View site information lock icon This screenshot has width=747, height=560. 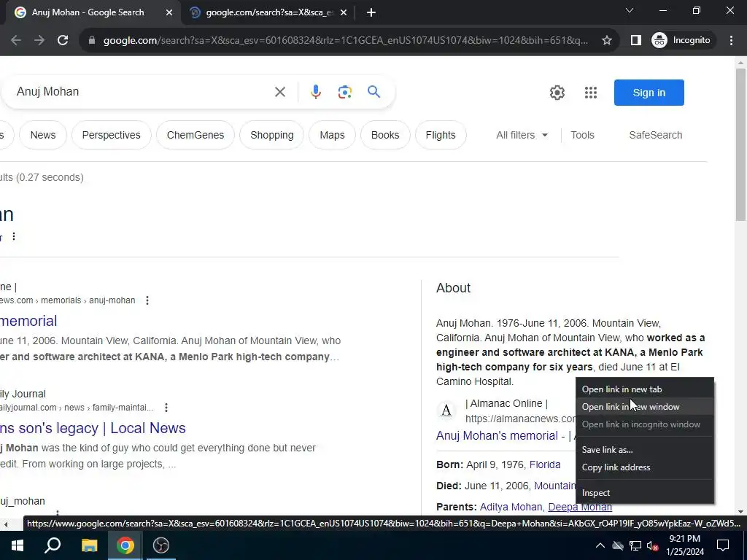point(92,41)
